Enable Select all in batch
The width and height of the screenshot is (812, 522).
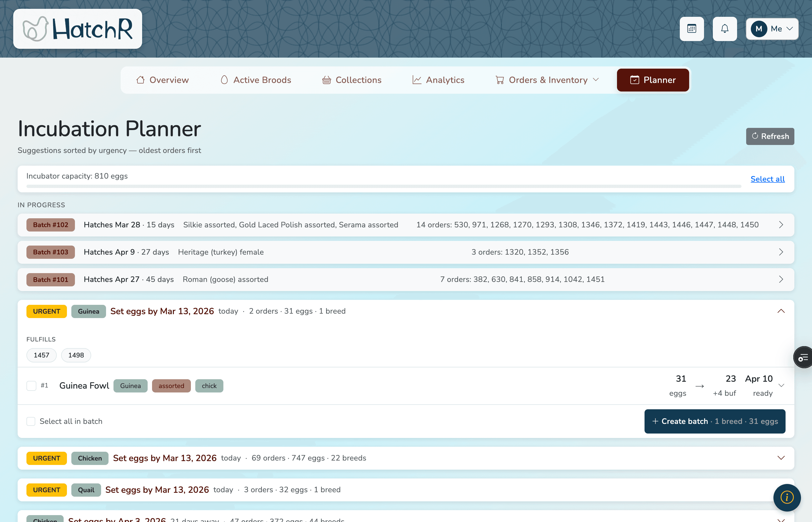(x=31, y=421)
